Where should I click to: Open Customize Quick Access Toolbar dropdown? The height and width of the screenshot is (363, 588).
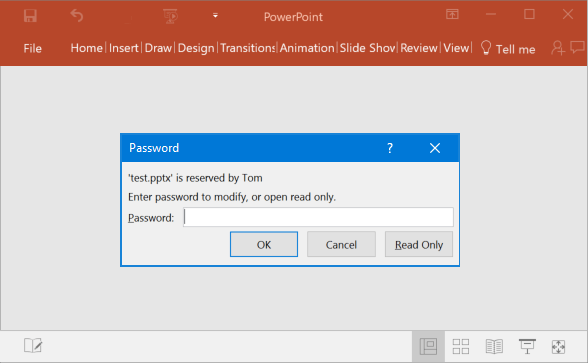point(215,15)
